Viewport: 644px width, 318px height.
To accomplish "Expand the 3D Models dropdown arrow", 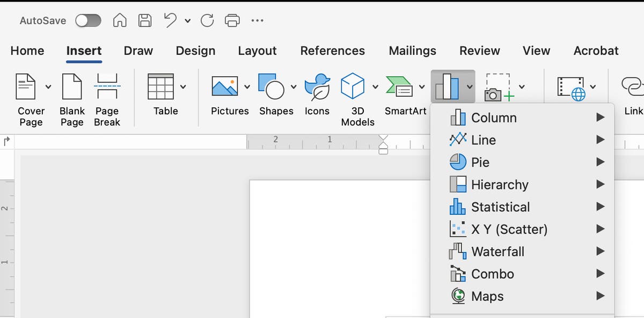I will click(375, 86).
